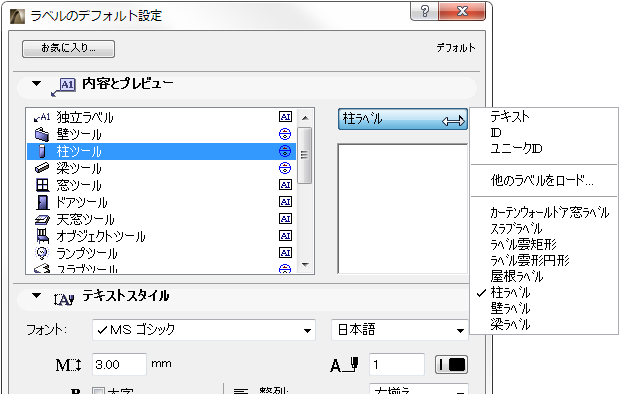626x394 pixels.
Task: Open the 日本語 script dropdown
Action: coord(399,330)
